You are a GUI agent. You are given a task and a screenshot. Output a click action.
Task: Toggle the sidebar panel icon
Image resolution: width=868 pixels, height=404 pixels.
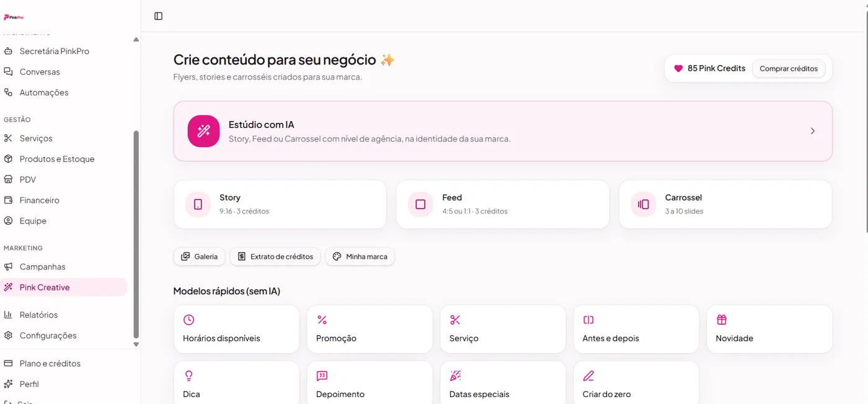tap(158, 16)
